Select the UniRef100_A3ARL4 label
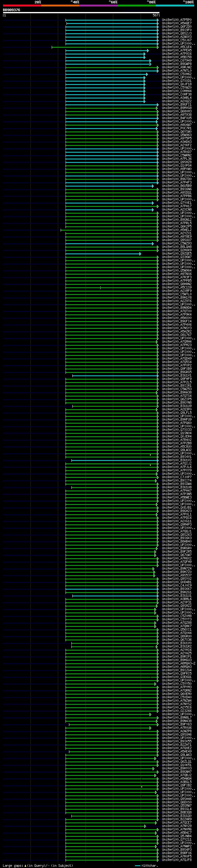Screen dimensions: 197x868 (x=176, y=98)
